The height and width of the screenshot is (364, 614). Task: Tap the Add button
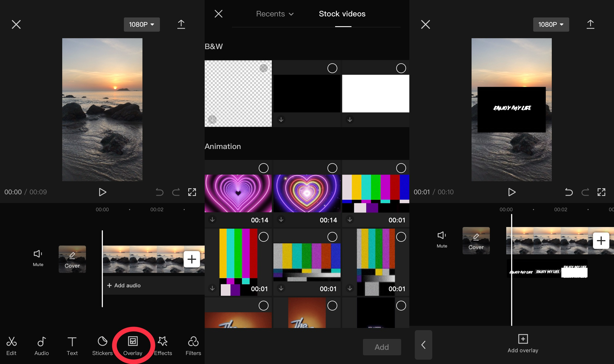[x=382, y=347]
